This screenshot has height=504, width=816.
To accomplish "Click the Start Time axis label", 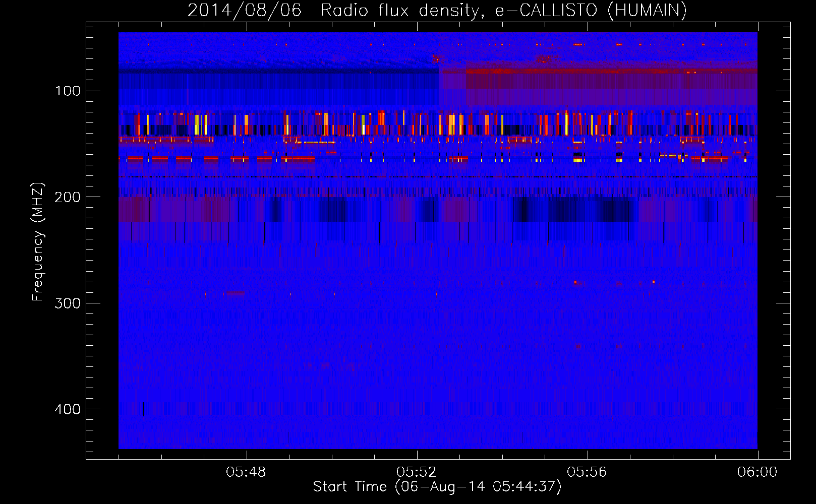I will tap(437, 487).
